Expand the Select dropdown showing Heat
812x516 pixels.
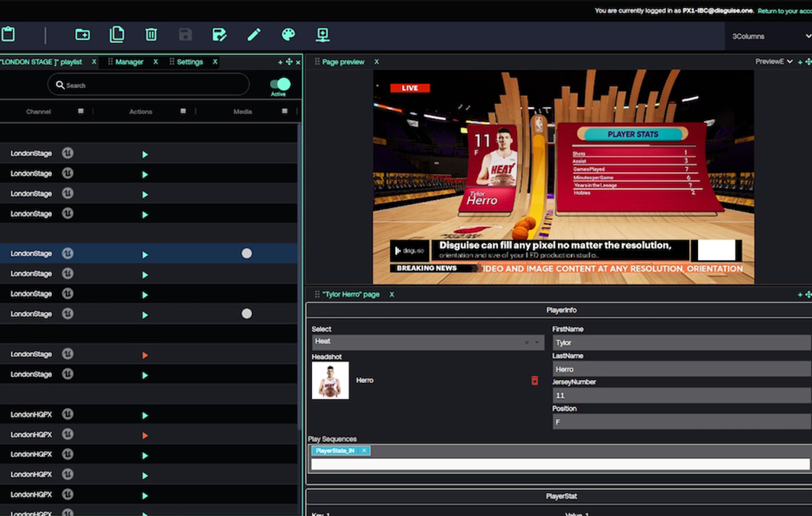[537, 342]
